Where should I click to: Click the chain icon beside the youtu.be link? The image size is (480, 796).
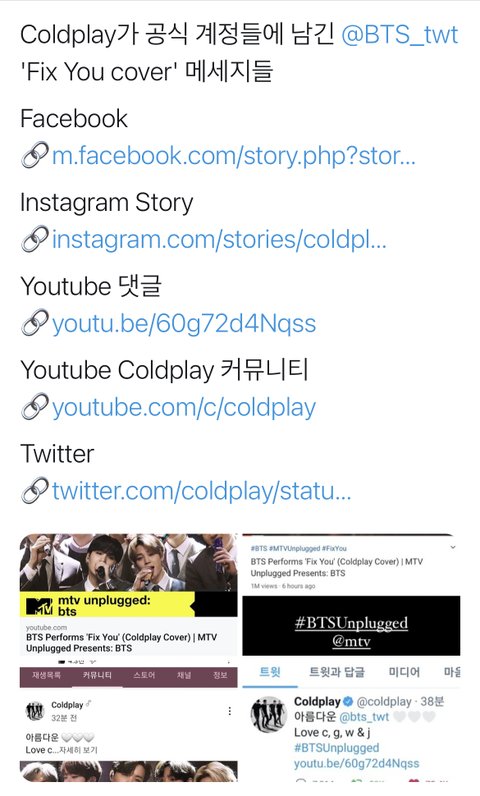35,322
